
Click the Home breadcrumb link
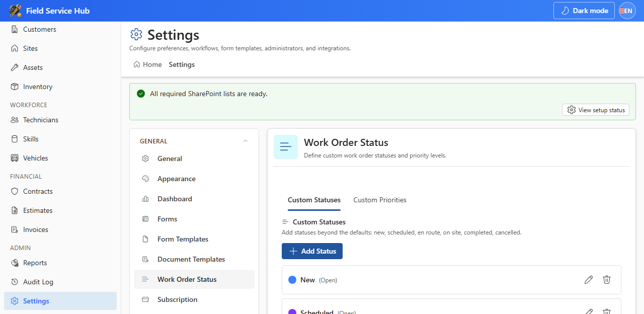[x=147, y=64]
